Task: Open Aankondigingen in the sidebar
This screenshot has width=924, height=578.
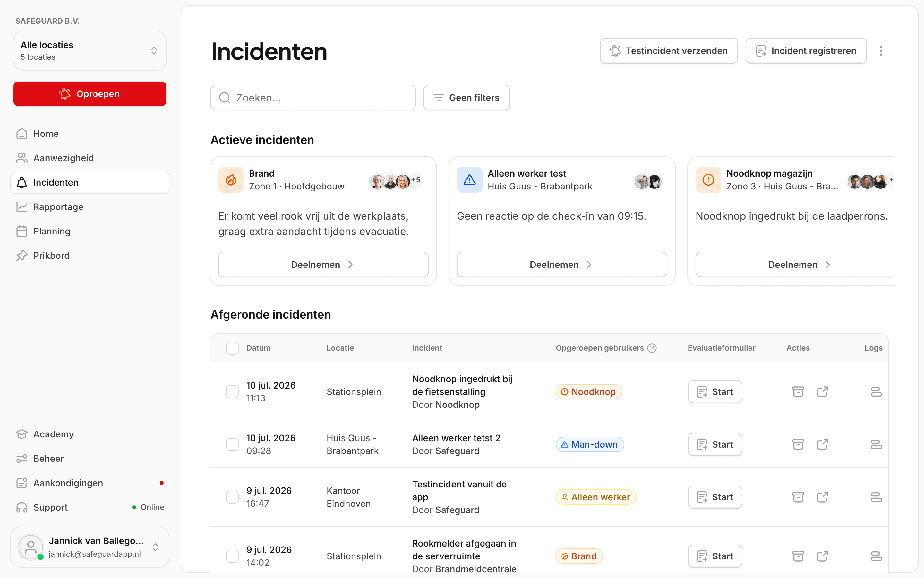Action: click(90, 483)
